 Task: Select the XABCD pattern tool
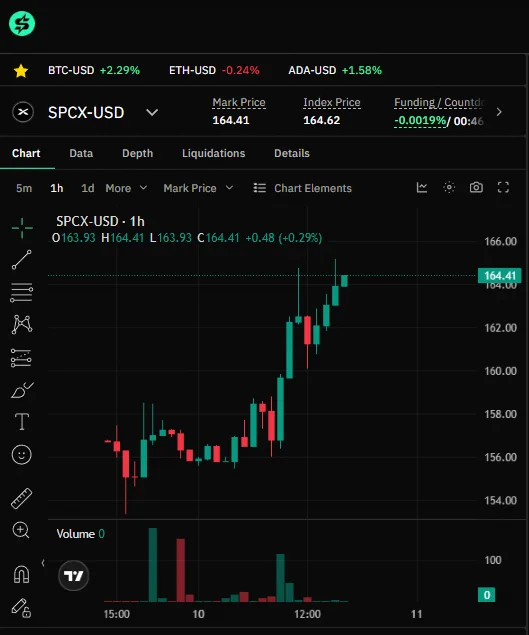coord(22,324)
